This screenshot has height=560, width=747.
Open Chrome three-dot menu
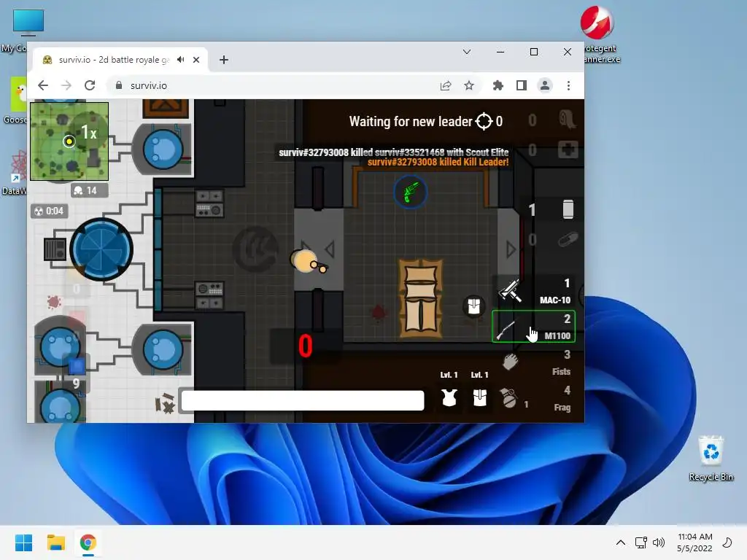click(x=568, y=85)
